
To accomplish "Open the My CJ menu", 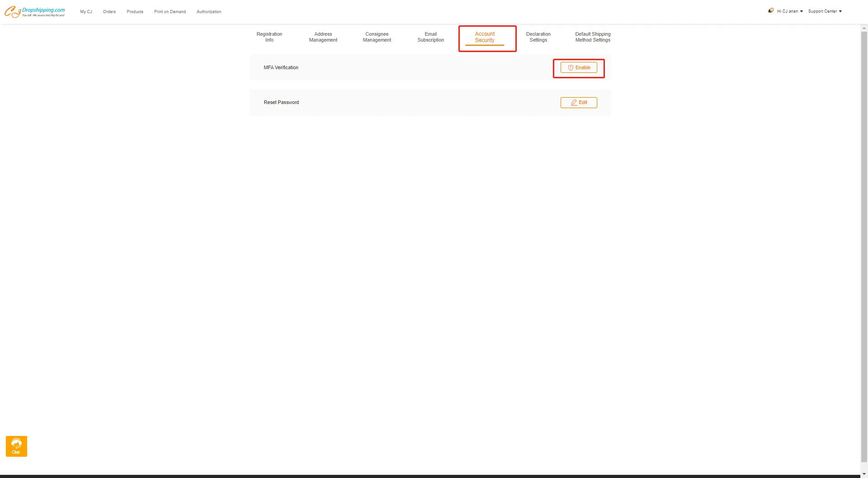I will [x=86, y=12].
